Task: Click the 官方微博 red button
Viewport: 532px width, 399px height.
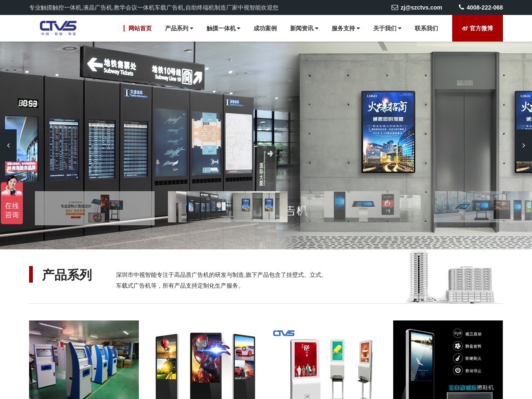Action: click(x=478, y=28)
